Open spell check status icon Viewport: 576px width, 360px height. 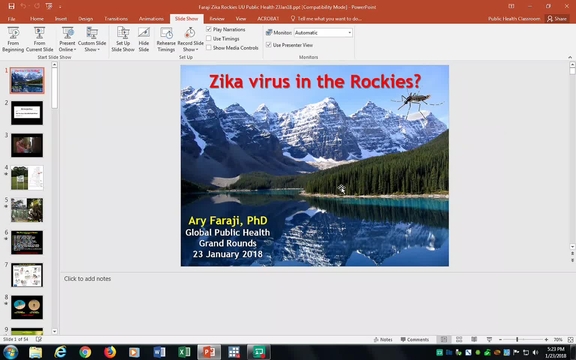coord(38,339)
